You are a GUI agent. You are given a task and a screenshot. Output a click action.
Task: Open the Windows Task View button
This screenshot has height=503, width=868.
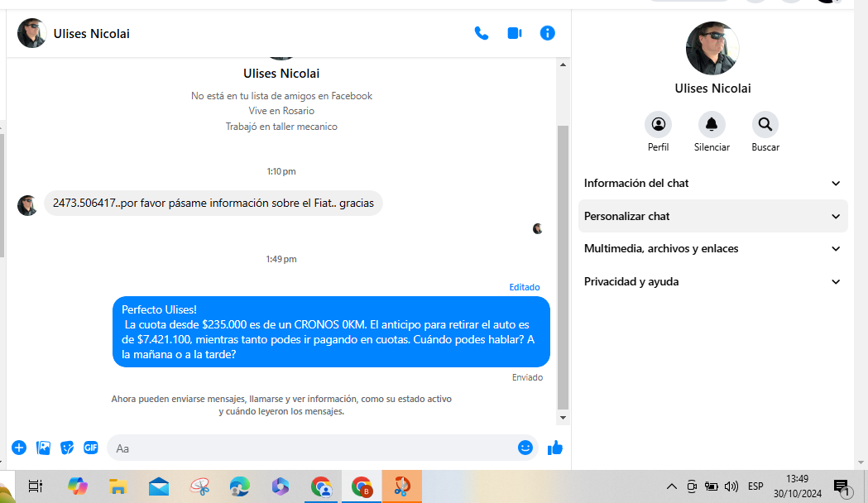tap(35, 486)
